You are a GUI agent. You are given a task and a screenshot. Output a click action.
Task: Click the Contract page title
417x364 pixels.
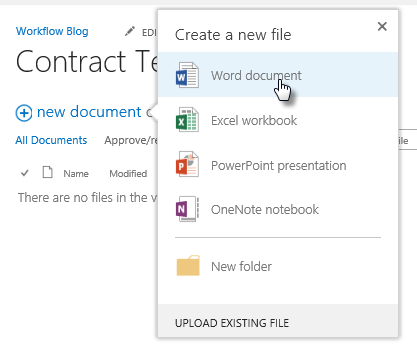(x=87, y=61)
